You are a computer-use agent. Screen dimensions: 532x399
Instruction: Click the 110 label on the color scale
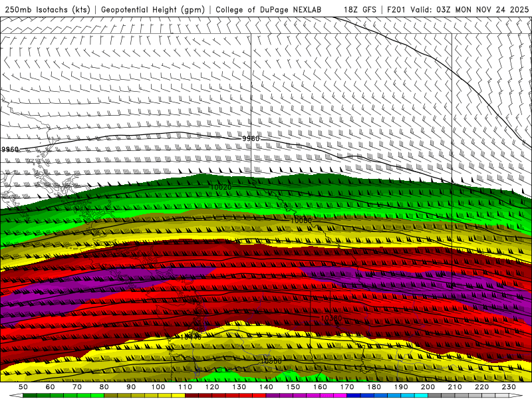[x=186, y=387]
